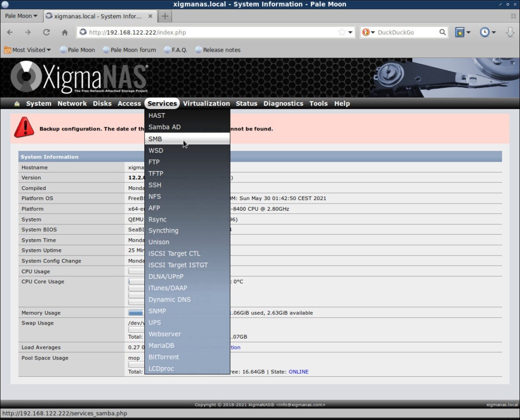Select BitTorrent in the Services menu

(x=187, y=357)
